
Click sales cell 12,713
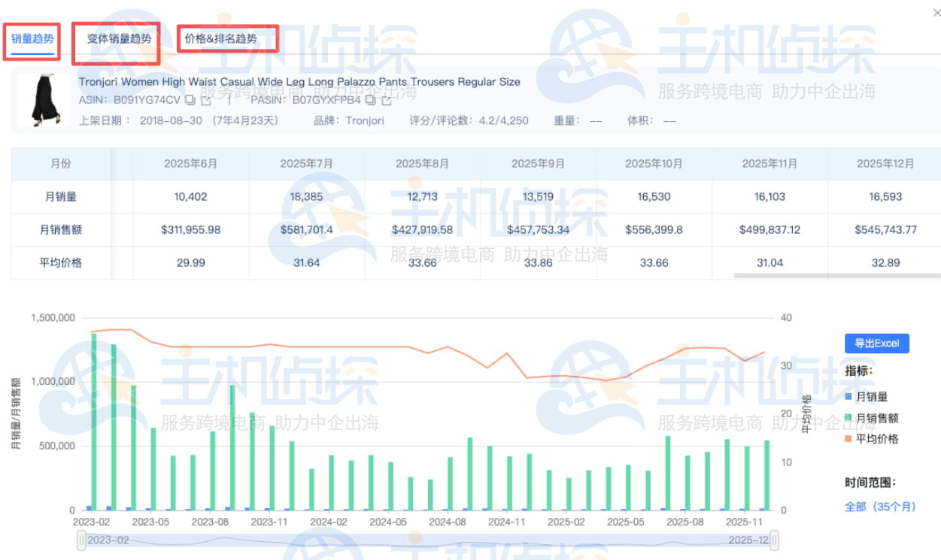(423, 197)
